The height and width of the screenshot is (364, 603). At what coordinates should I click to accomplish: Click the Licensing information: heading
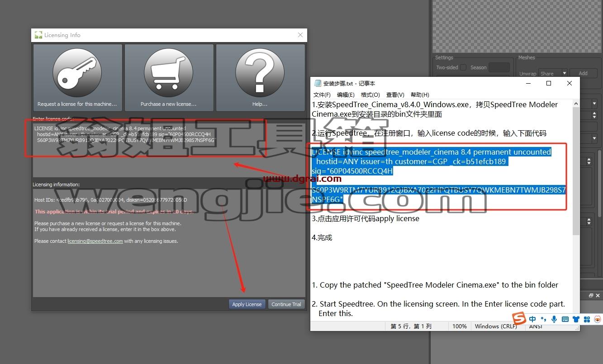click(56, 184)
